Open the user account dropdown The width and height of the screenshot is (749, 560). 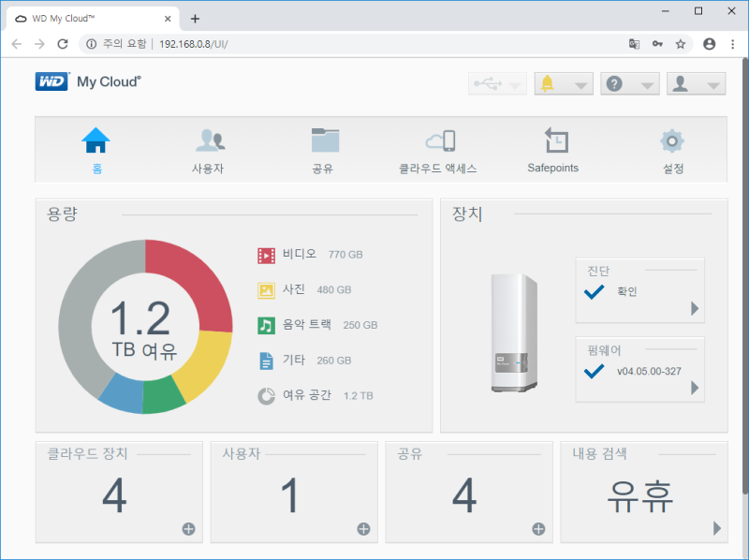(697, 84)
